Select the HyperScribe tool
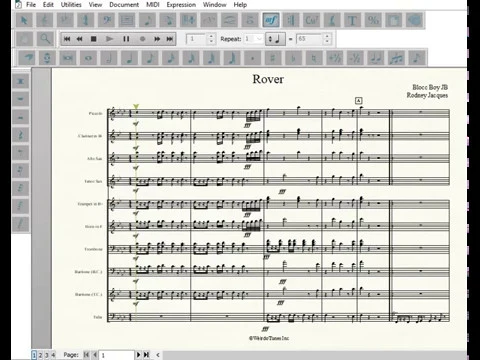The width and height of the screenshot is (480, 360). point(189,20)
